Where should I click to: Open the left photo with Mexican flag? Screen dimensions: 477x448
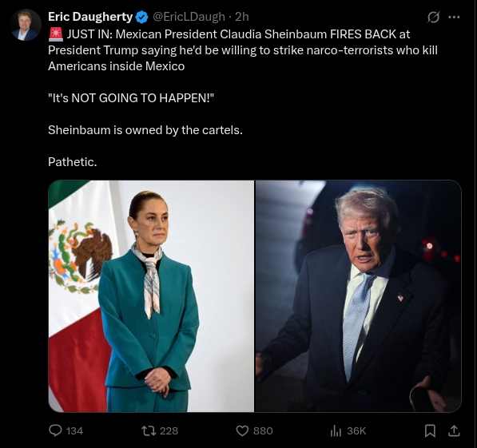(151, 296)
